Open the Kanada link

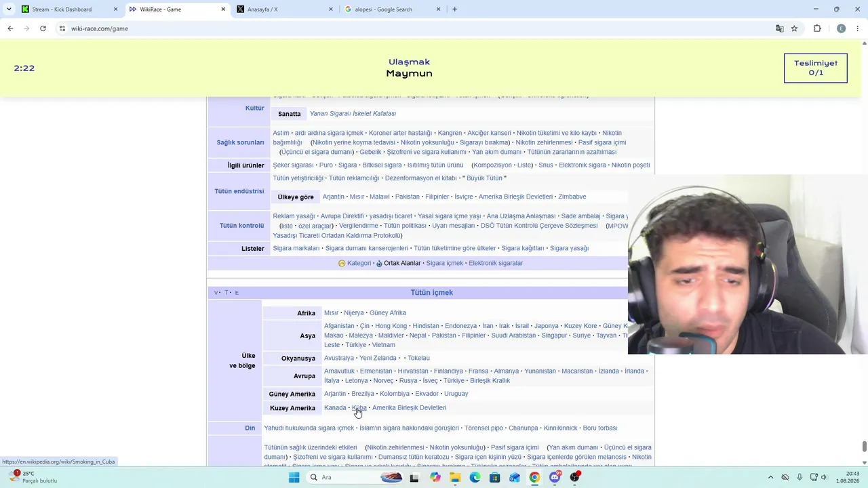335,407
